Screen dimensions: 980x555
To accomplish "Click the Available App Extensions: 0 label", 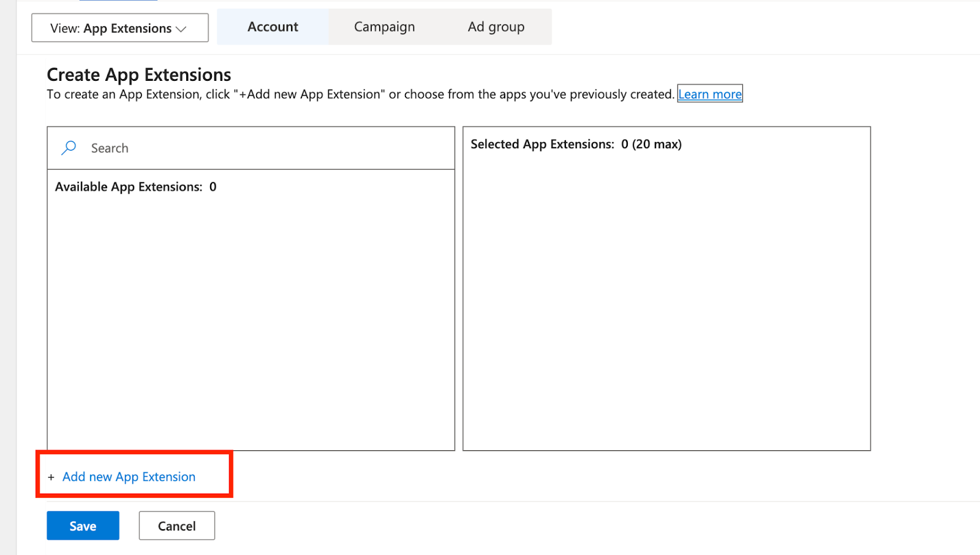I will coord(135,187).
